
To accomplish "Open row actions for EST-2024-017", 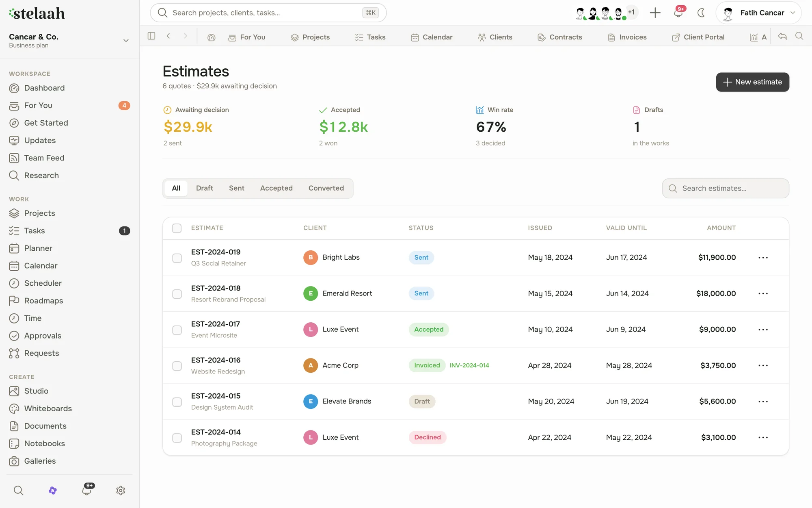I will 763,330.
